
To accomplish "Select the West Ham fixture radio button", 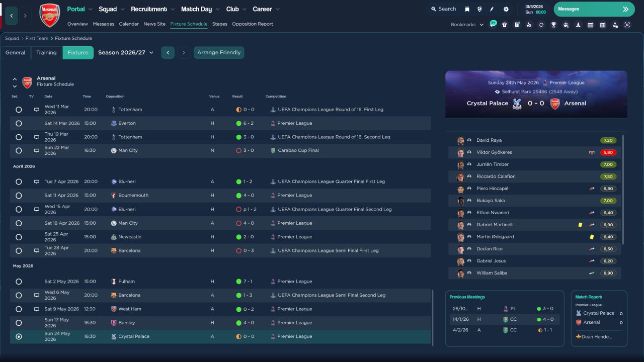I will pos(19,309).
